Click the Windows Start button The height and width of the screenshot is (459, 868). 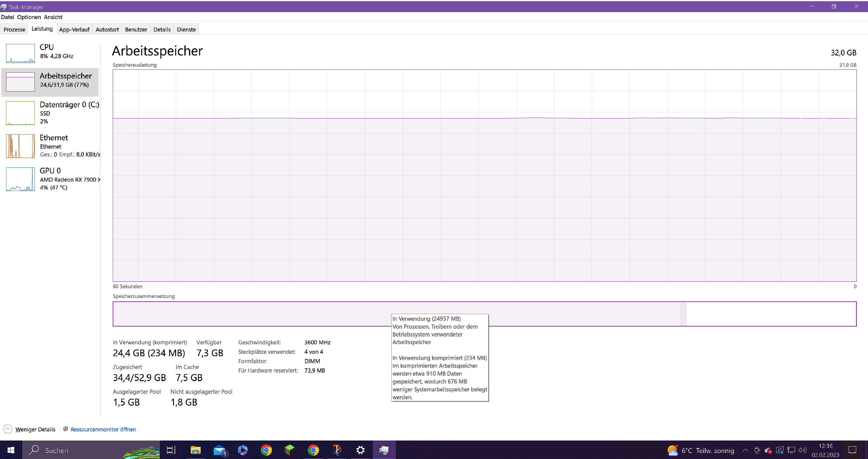coord(11,450)
